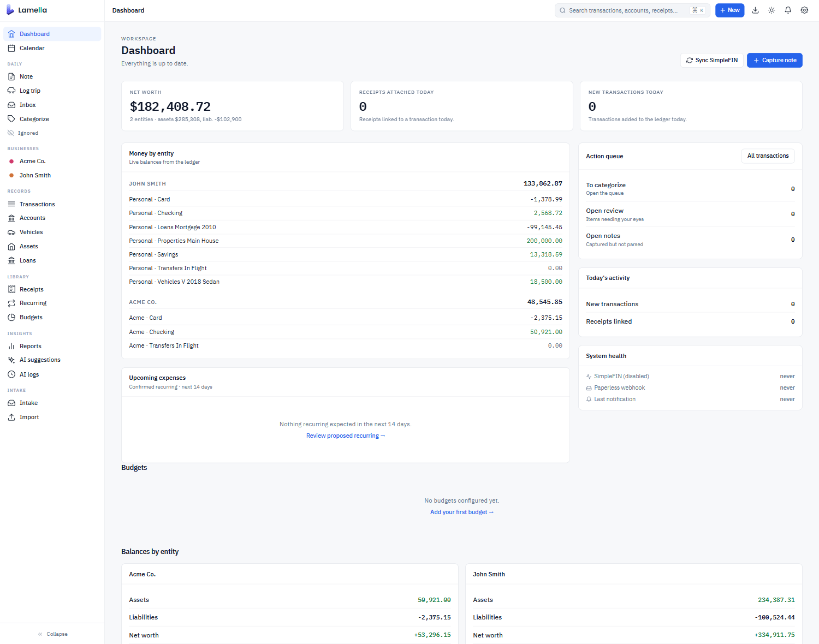Click the Budgets pie chart icon
The image size is (819, 644).
pyautogui.click(x=11, y=317)
